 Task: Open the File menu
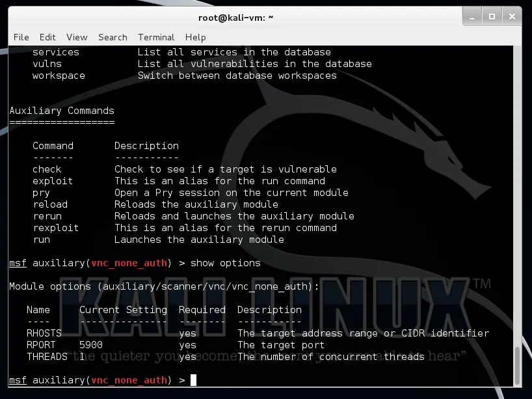[20, 37]
